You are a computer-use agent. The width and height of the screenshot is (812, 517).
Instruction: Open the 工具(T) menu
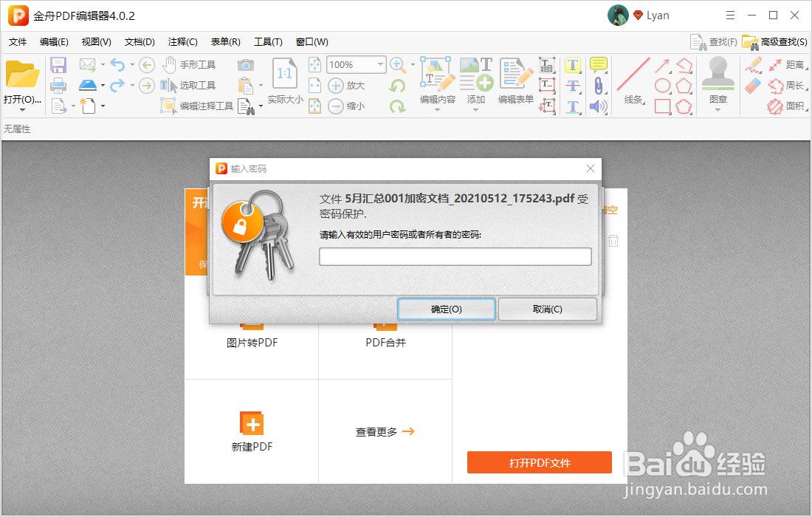click(x=269, y=41)
